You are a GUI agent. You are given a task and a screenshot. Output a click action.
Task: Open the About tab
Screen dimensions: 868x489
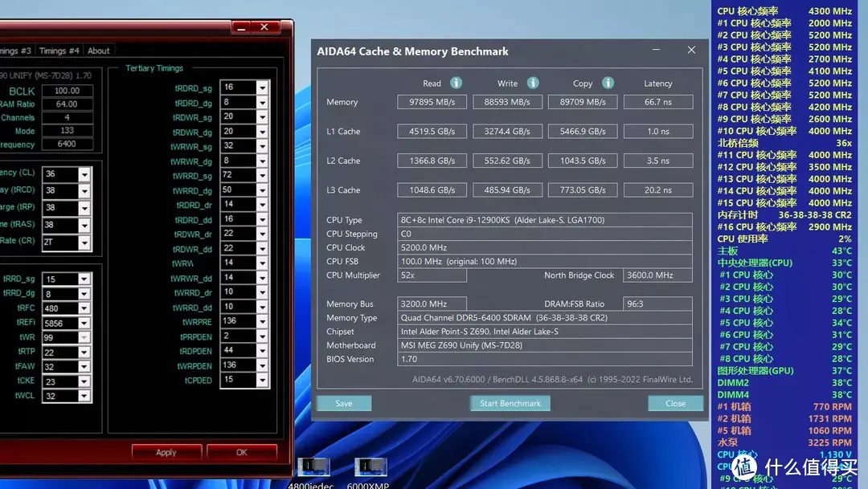(x=99, y=51)
